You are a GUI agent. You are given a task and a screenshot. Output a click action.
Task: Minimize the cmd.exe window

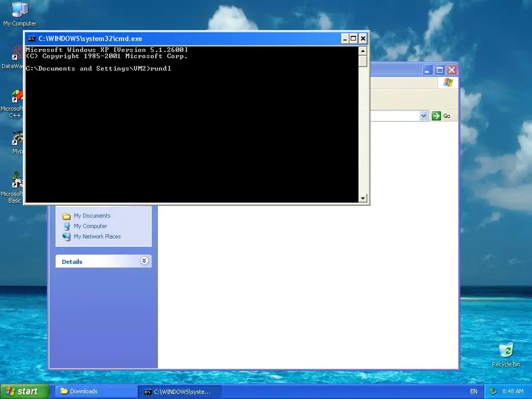345,38
